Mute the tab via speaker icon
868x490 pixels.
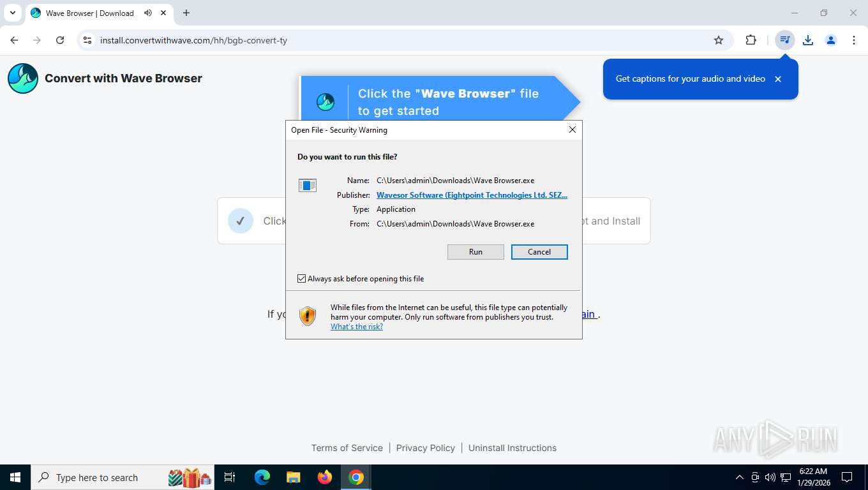(x=148, y=13)
